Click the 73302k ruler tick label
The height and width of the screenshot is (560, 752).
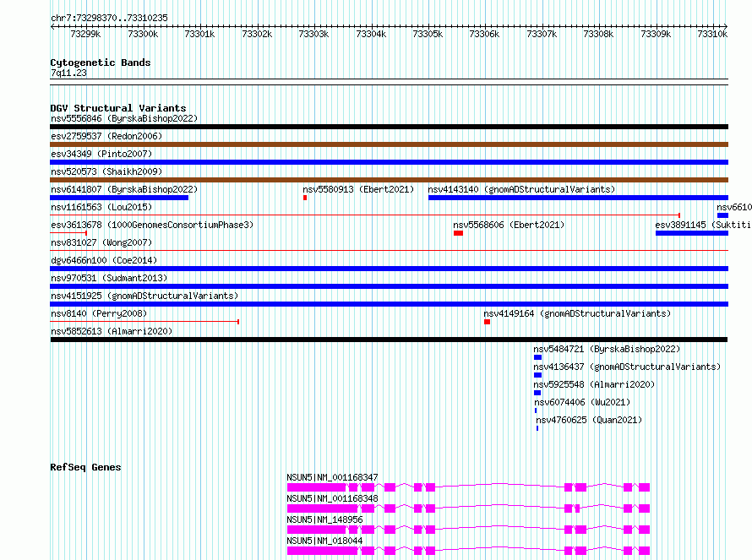point(257,34)
